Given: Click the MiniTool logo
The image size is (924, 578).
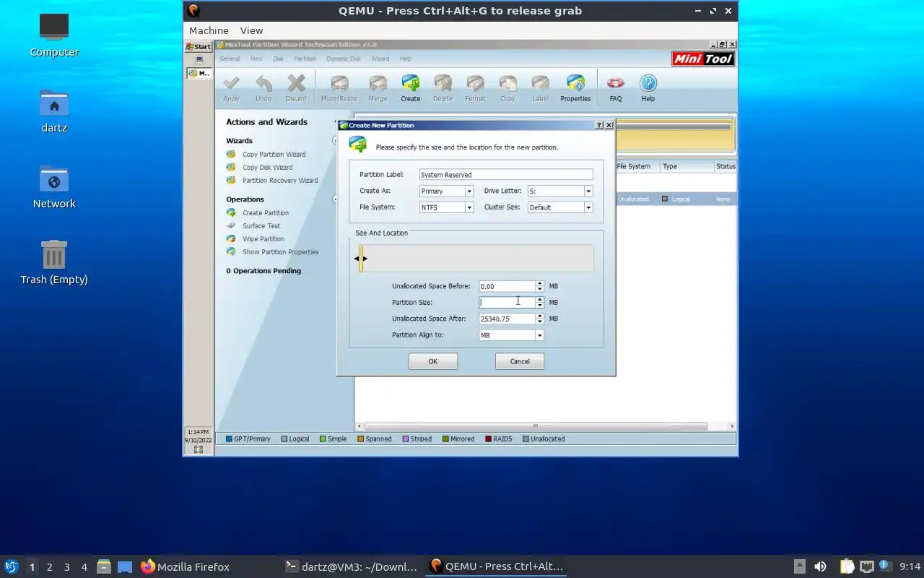Looking at the screenshot, I should 703,59.
